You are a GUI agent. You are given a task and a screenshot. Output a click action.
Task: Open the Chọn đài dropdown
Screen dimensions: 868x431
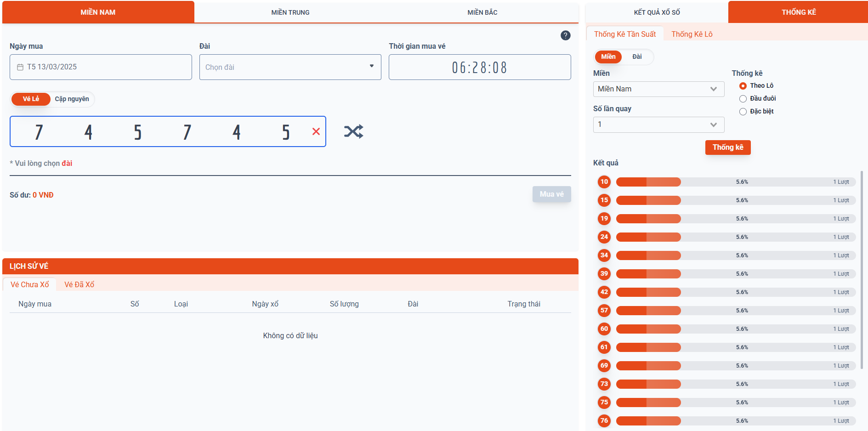(290, 67)
